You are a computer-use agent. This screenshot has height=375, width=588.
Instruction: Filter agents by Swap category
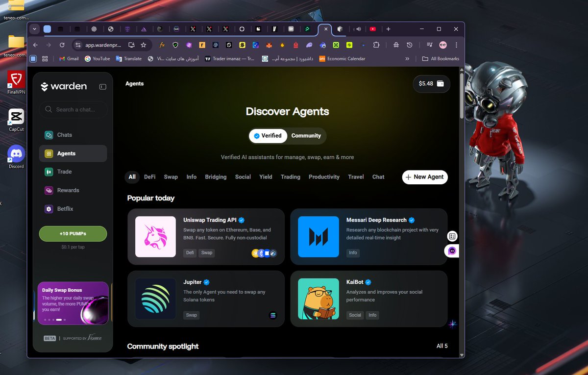pos(171,177)
